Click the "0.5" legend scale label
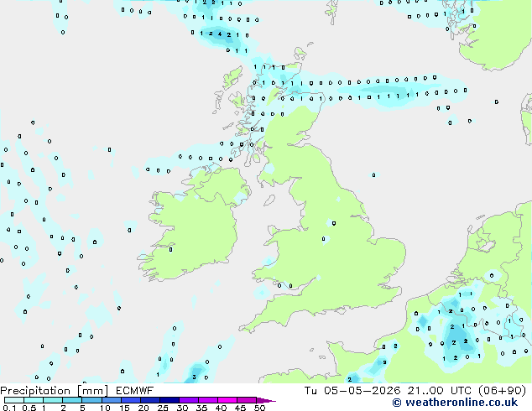532x411 pixels. pos(29,408)
